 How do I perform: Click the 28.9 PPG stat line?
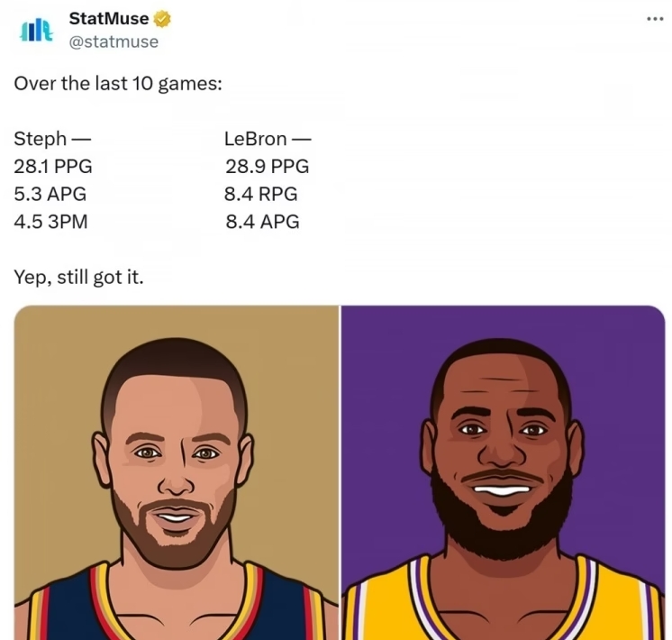tap(267, 166)
